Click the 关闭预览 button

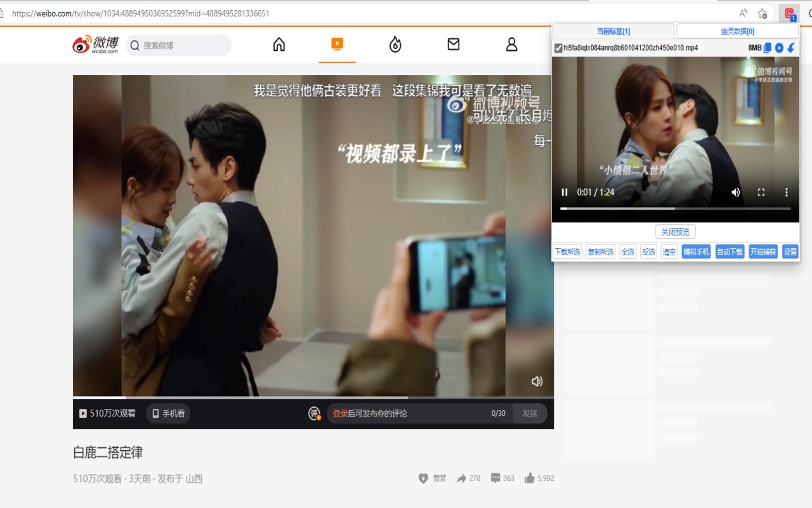676,232
